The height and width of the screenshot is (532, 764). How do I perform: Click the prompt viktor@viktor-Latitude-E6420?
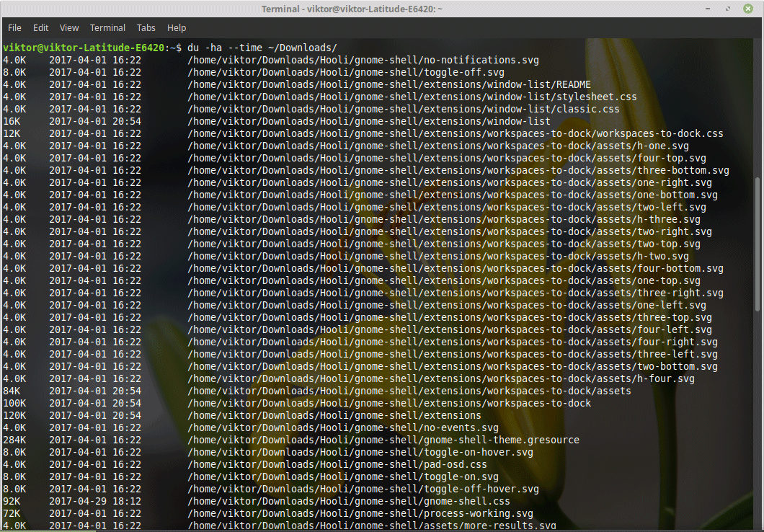pos(84,48)
